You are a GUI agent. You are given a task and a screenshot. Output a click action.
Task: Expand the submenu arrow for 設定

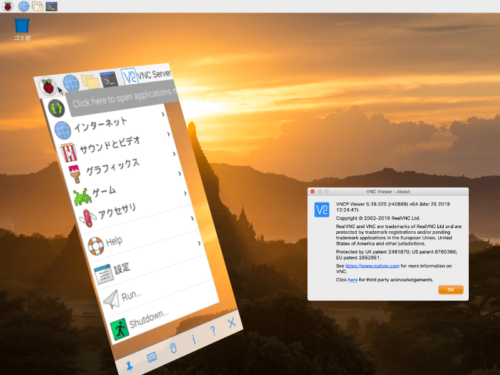pos(199,243)
